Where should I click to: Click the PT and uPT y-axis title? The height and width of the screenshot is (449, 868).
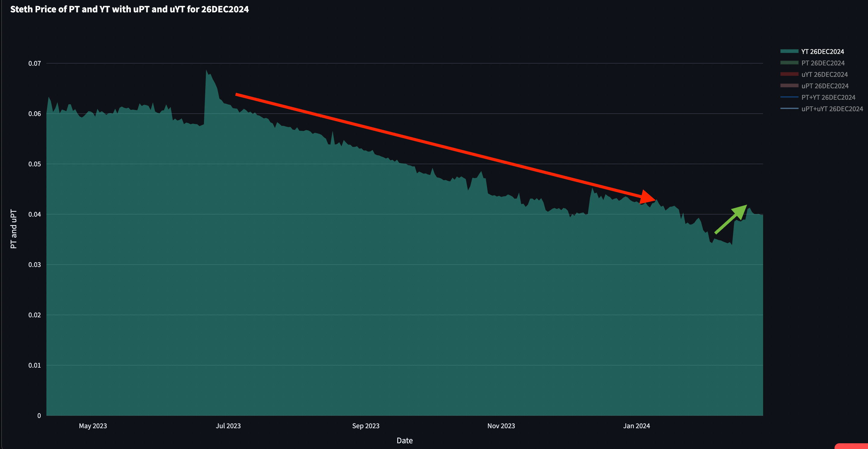click(14, 229)
